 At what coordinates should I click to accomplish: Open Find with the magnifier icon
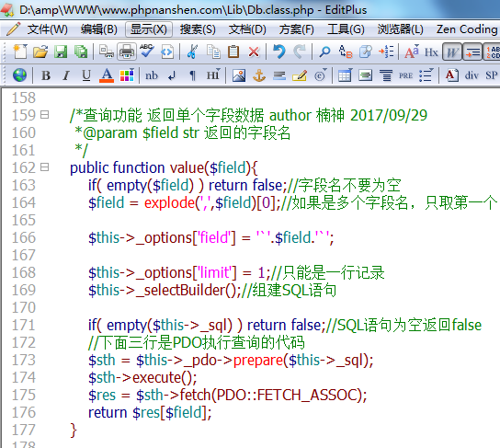324,52
